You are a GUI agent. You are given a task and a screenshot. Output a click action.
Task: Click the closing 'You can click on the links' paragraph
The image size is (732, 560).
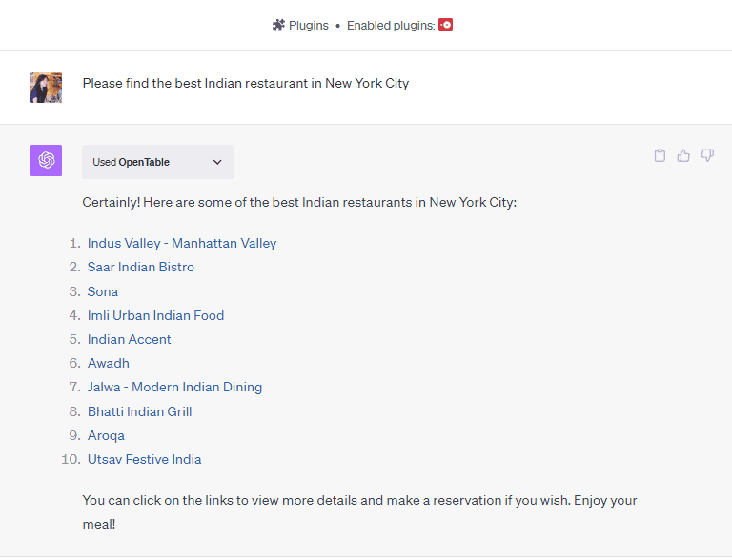tap(359, 512)
